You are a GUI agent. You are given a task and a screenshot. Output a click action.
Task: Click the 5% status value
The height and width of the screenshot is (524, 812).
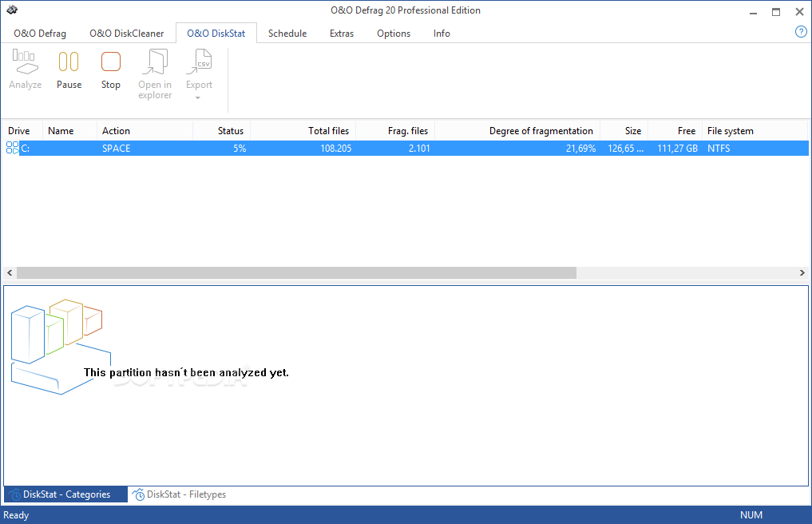(x=240, y=149)
